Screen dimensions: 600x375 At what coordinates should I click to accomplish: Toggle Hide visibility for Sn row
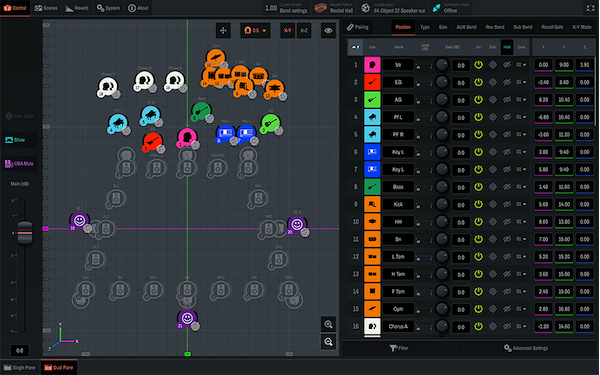pos(507,239)
